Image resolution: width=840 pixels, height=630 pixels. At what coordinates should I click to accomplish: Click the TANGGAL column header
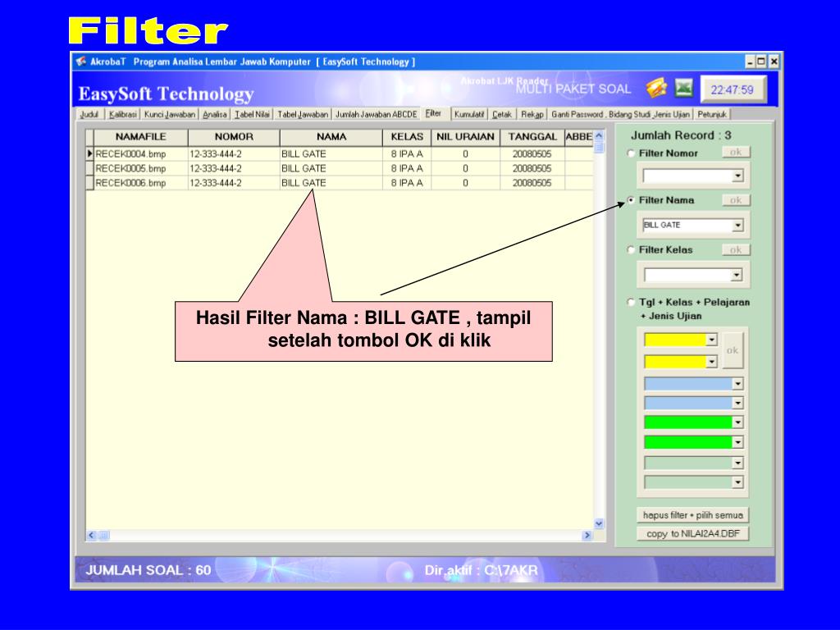(x=532, y=137)
